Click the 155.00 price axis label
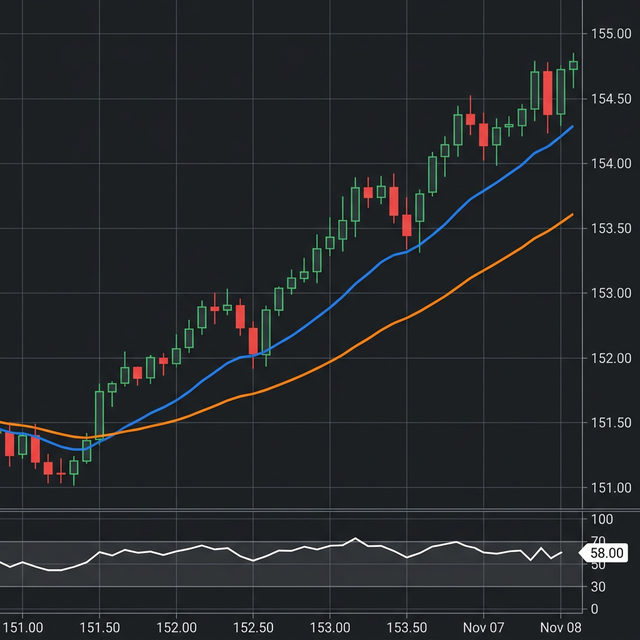The image size is (640, 640). click(610, 34)
